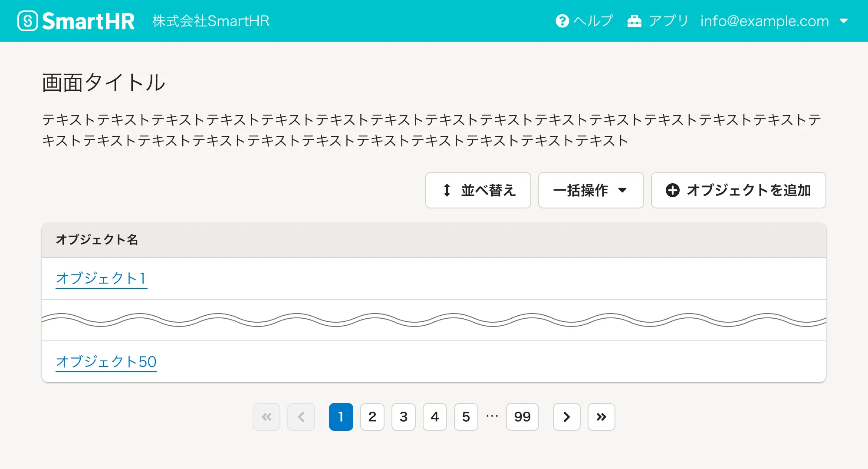
Task: Open the 一括操作 dropdown
Action: 590,190
